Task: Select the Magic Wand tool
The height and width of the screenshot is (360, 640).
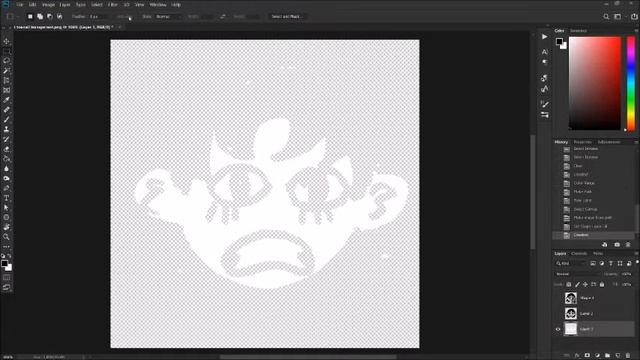Action: [7, 71]
